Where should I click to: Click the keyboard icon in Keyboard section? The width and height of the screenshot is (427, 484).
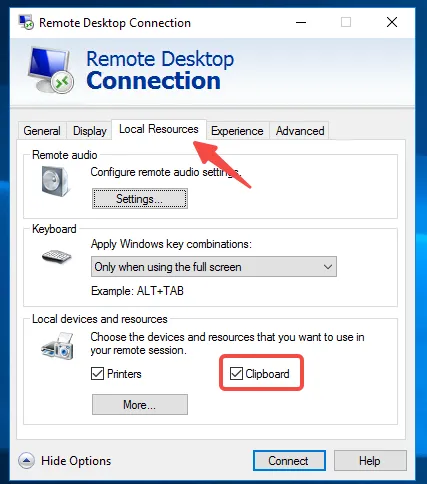[56, 256]
